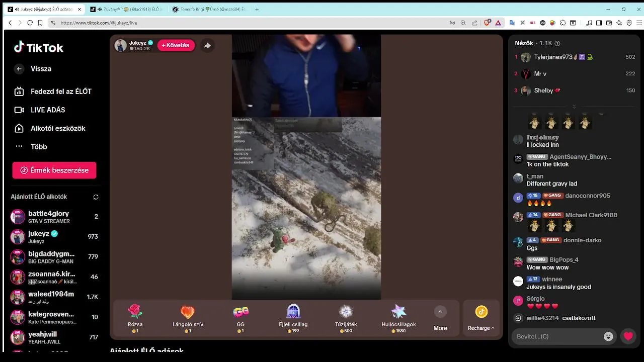
Task: Open yeahjwill live stream entry
Action: click(x=54, y=337)
